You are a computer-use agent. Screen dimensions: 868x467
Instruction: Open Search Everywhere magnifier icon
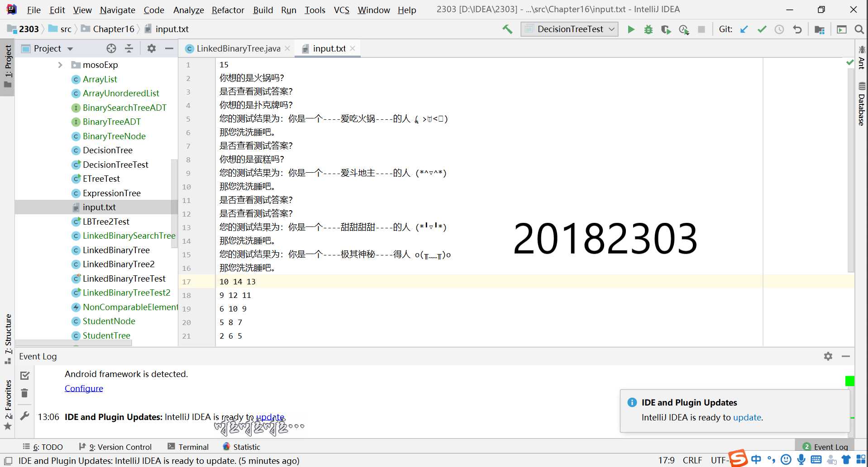(x=859, y=29)
